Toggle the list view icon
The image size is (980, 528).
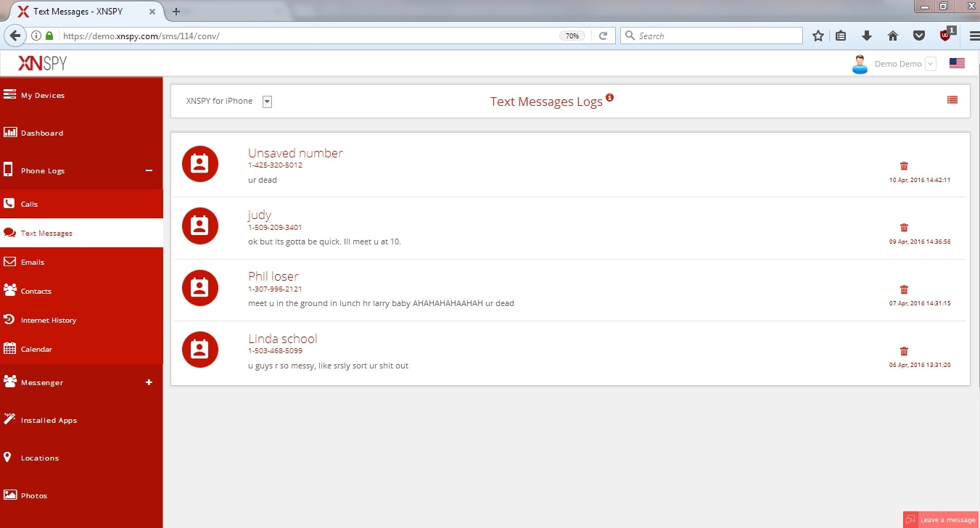click(952, 100)
